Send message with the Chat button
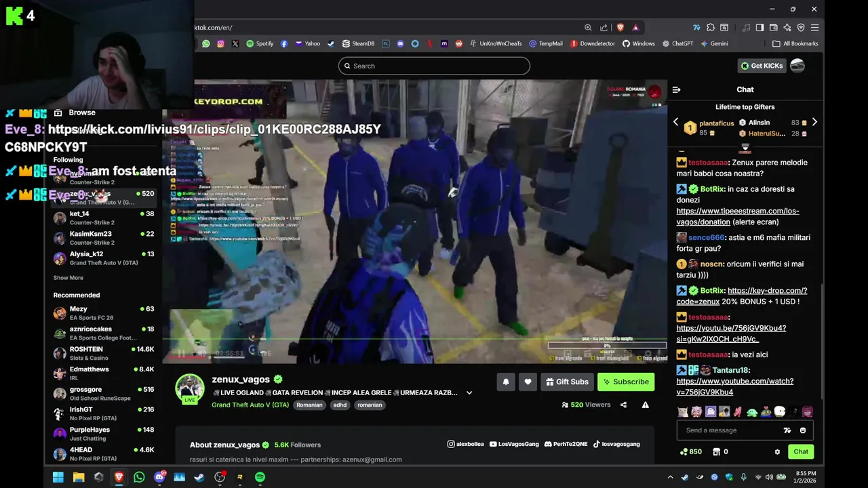Viewport: 868px width, 488px height. click(801, 451)
